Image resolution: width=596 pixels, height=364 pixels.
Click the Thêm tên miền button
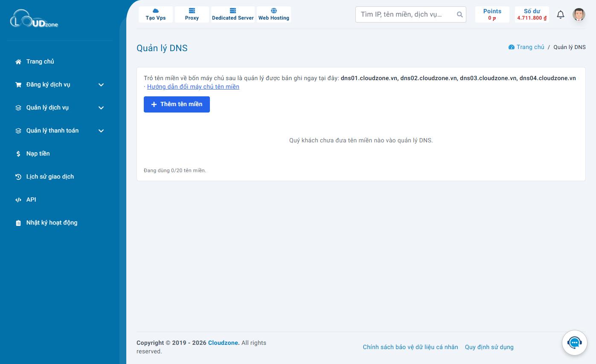177,104
